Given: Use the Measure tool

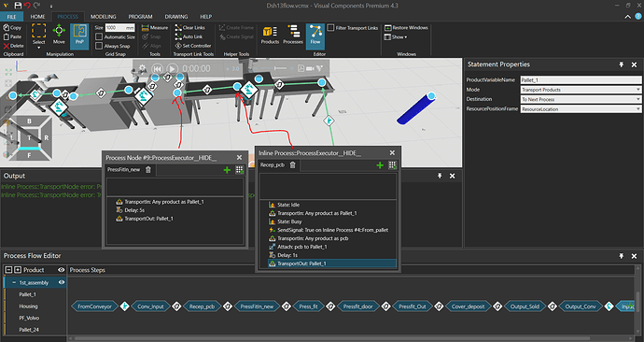Looking at the screenshot, I should click(x=154, y=27).
